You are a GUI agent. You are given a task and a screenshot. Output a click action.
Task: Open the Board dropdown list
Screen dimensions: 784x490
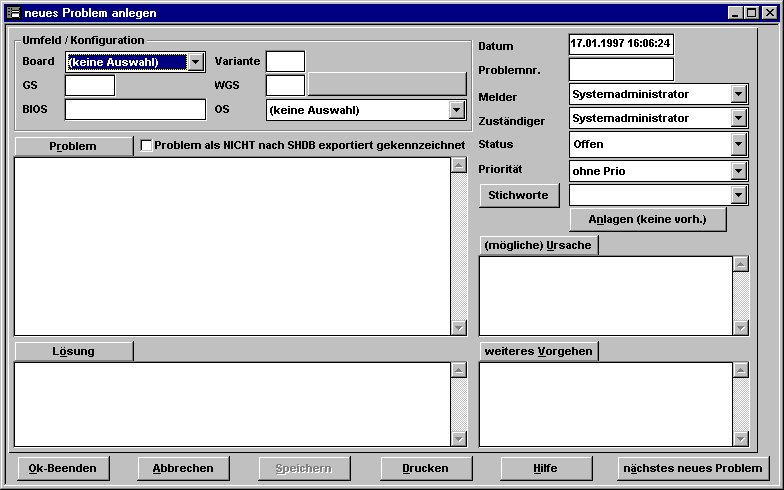click(196, 62)
